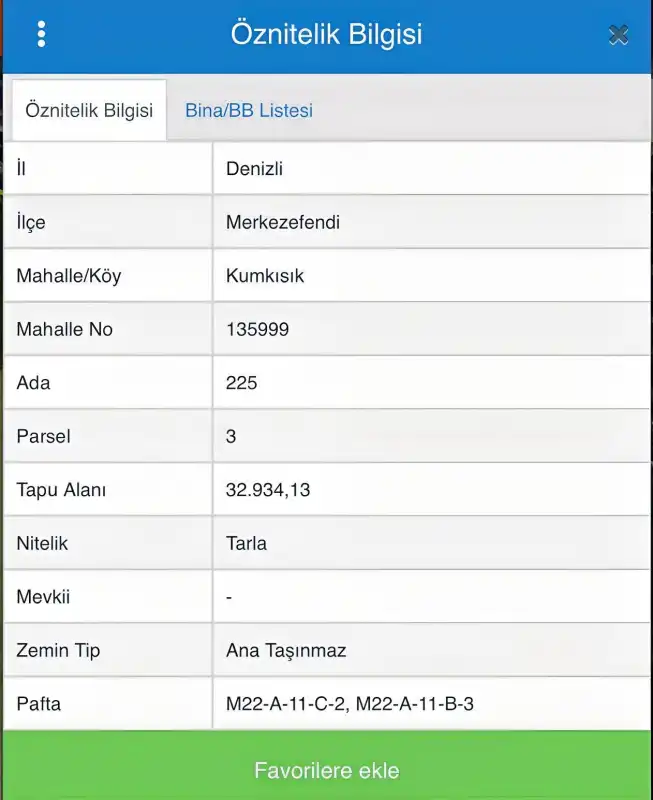Click the İlçe row label
The image size is (653, 800).
[x=31, y=222]
